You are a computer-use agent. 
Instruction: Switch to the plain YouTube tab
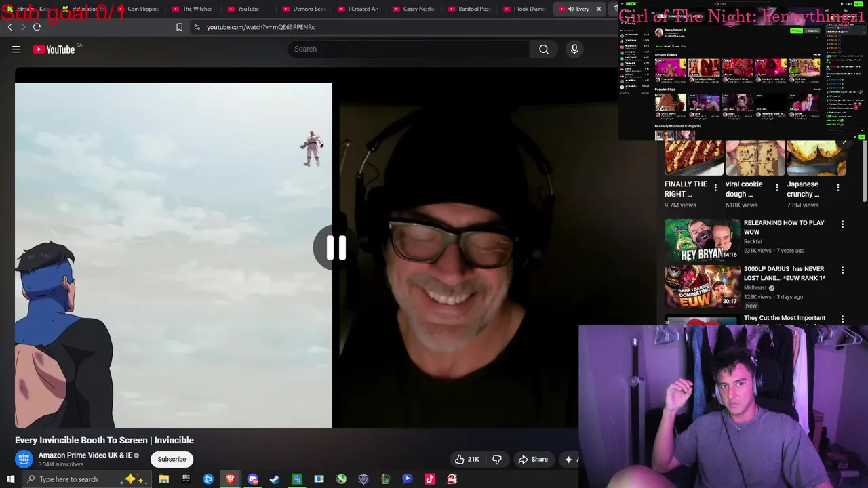(248, 9)
